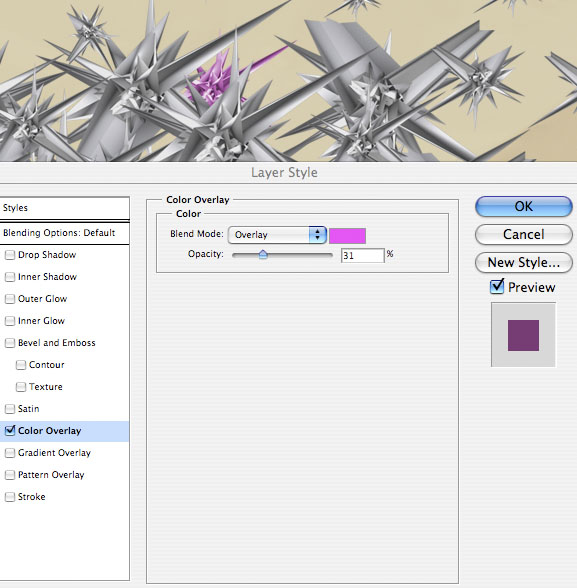577x588 pixels.
Task: Confirm with the OK button
Action: [x=523, y=206]
